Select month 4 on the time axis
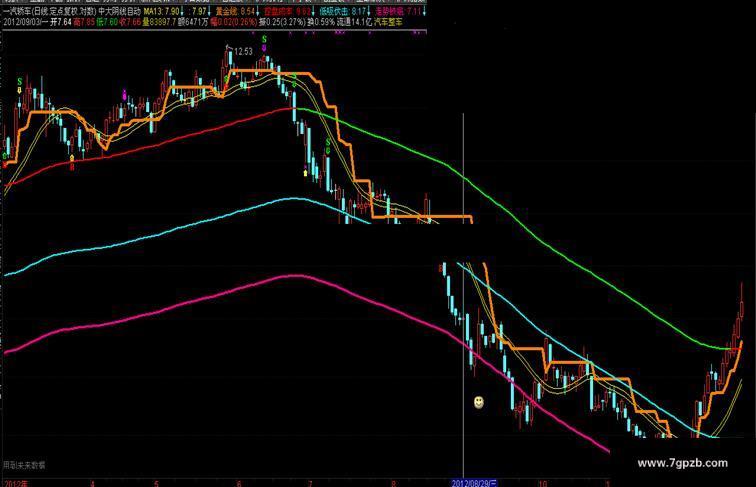The height and width of the screenshot is (487, 756). pyautogui.click(x=93, y=484)
